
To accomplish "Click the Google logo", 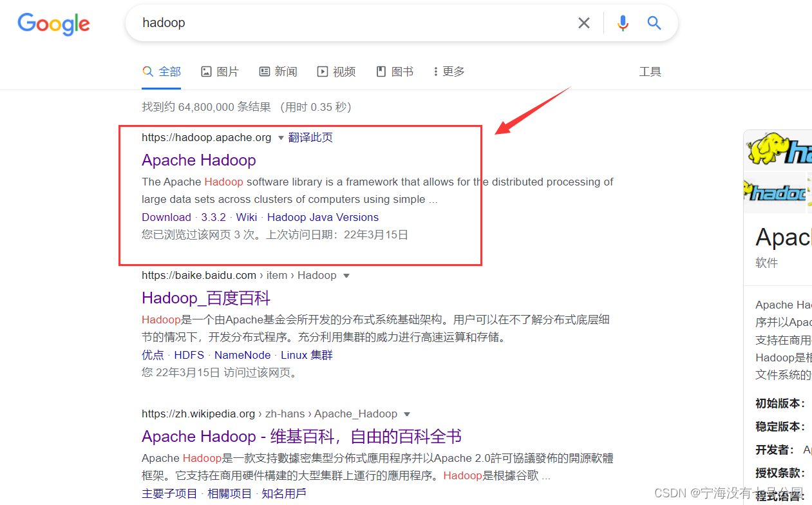I will tap(53, 24).
